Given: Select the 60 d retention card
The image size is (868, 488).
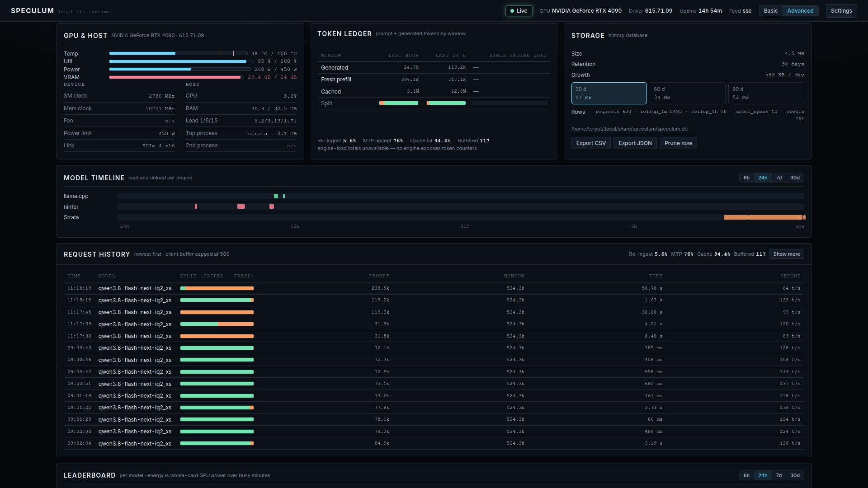Looking at the screenshot, I should click(x=687, y=94).
